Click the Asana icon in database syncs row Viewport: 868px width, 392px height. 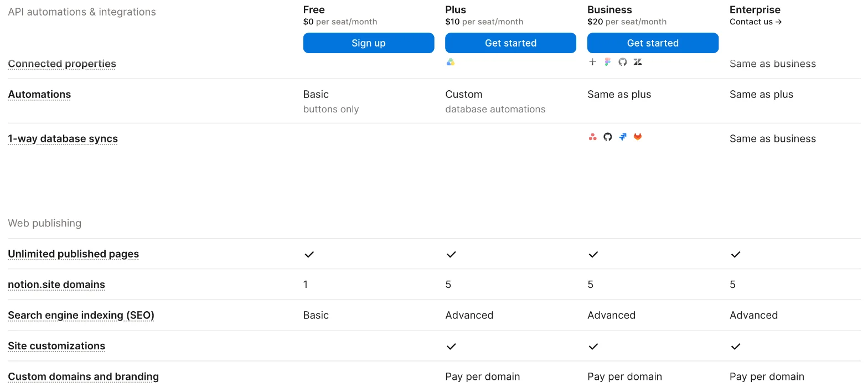(x=592, y=137)
